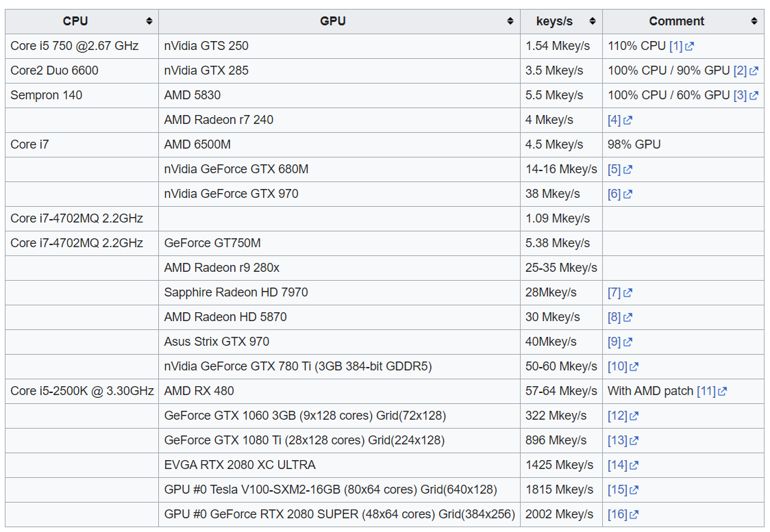The height and width of the screenshot is (532, 770).
Task: Open reference [1] beside 110% CPU
Action: point(681,46)
